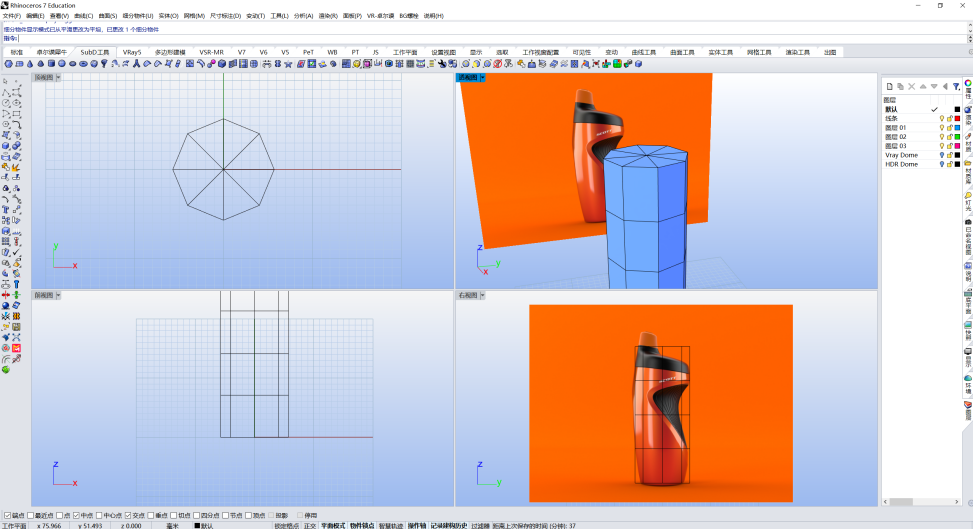Open the 曲线(C) menu
The height and width of the screenshot is (529, 973).
pyautogui.click(x=83, y=16)
